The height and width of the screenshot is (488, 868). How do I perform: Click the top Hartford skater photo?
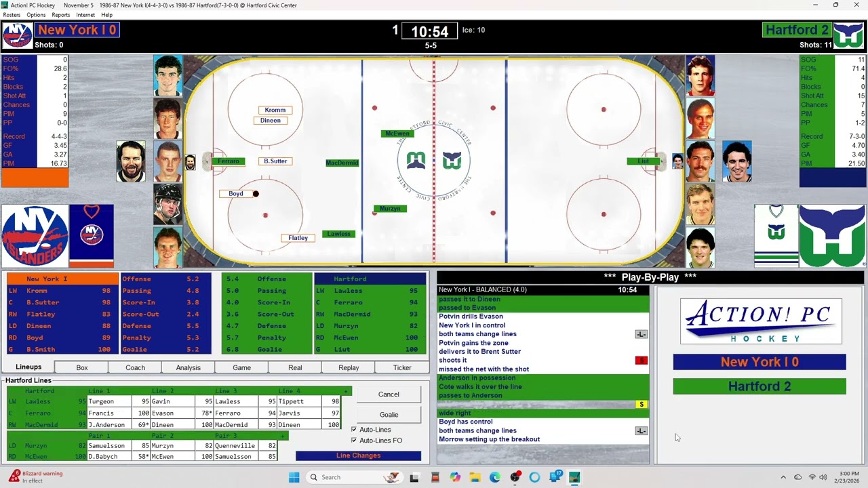tap(701, 76)
